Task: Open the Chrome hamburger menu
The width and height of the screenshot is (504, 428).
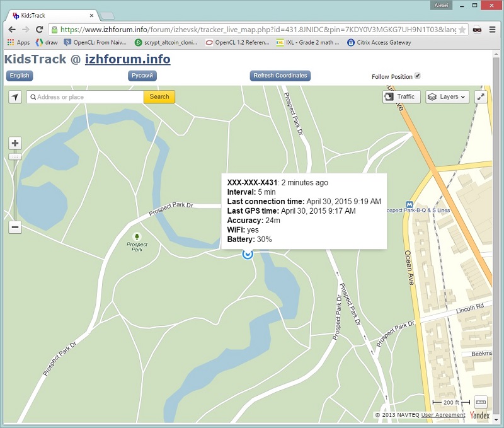Action: coord(492,30)
